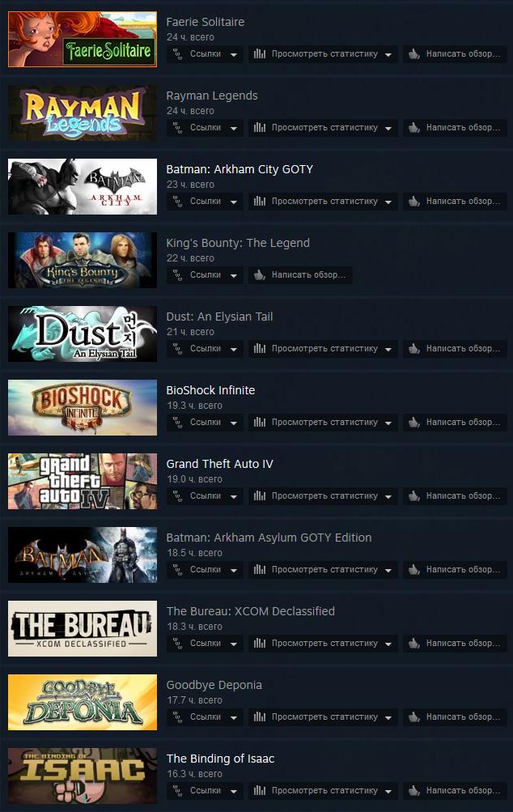Open the BioShock Infinite title link
513x812 pixels.
pyautogui.click(x=210, y=390)
